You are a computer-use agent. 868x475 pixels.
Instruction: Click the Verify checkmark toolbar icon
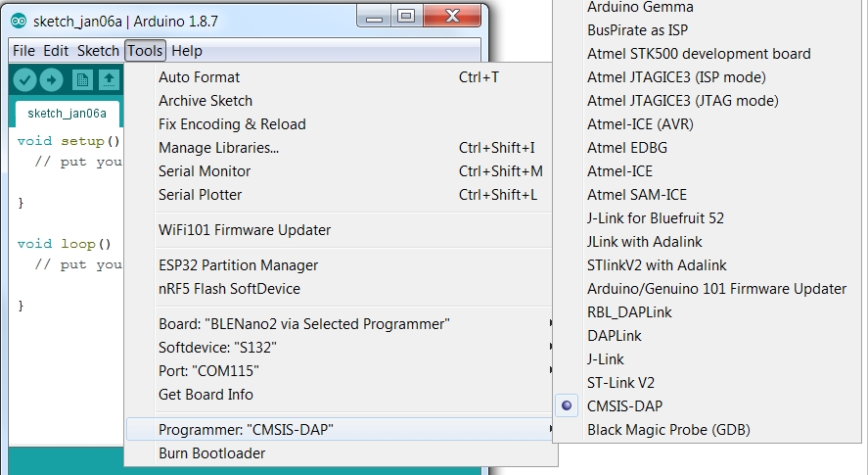pyautogui.click(x=24, y=80)
